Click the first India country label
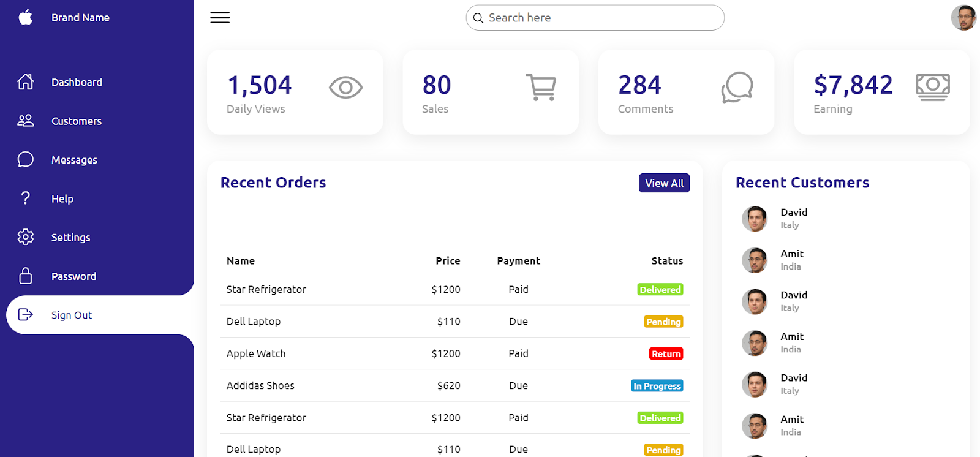 click(791, 266)
